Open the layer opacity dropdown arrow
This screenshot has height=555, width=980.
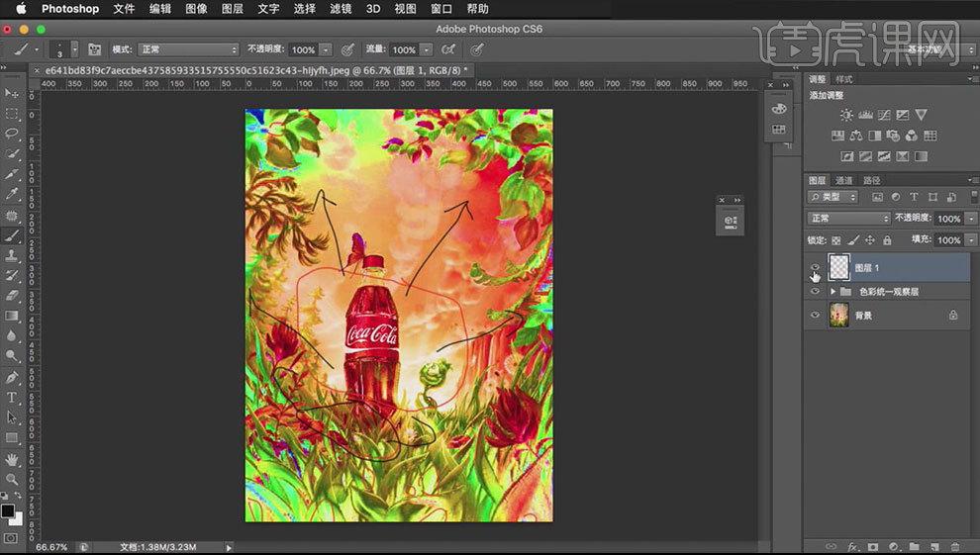(x=971, y=219)
